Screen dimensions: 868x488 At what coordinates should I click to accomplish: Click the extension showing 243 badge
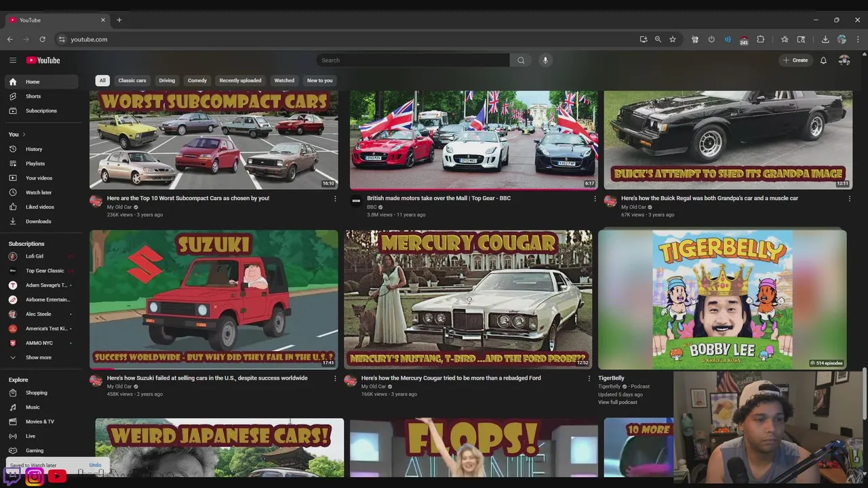pyautogui.click(x=744, y=40)
